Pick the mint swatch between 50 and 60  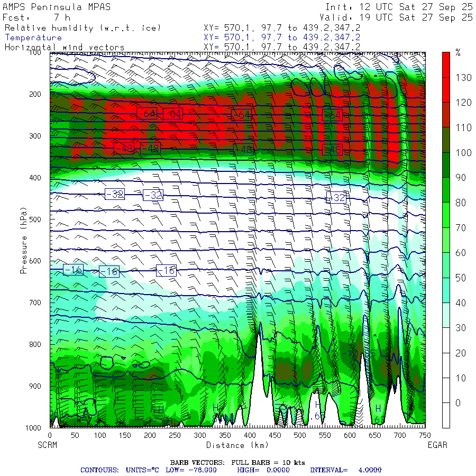coord(446,265)
